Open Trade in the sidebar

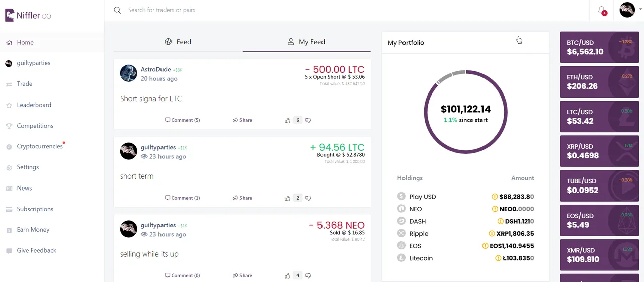point(25,84)
